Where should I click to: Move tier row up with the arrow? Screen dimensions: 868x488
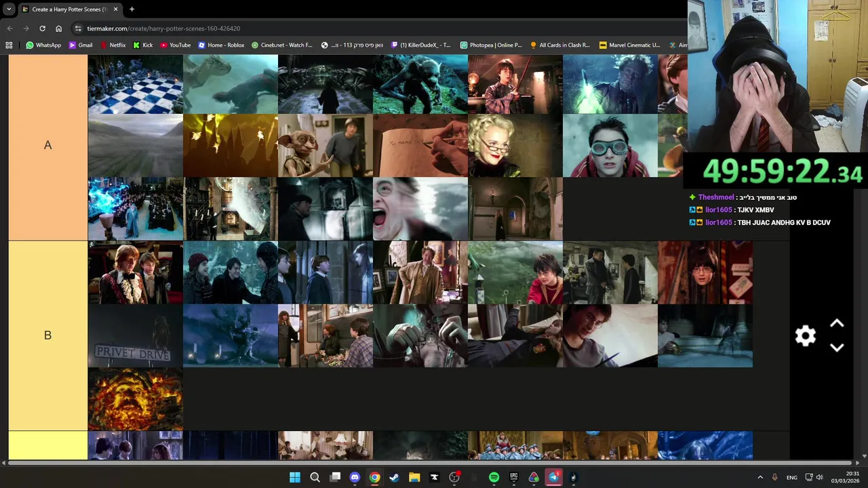[x=837, y=324]
